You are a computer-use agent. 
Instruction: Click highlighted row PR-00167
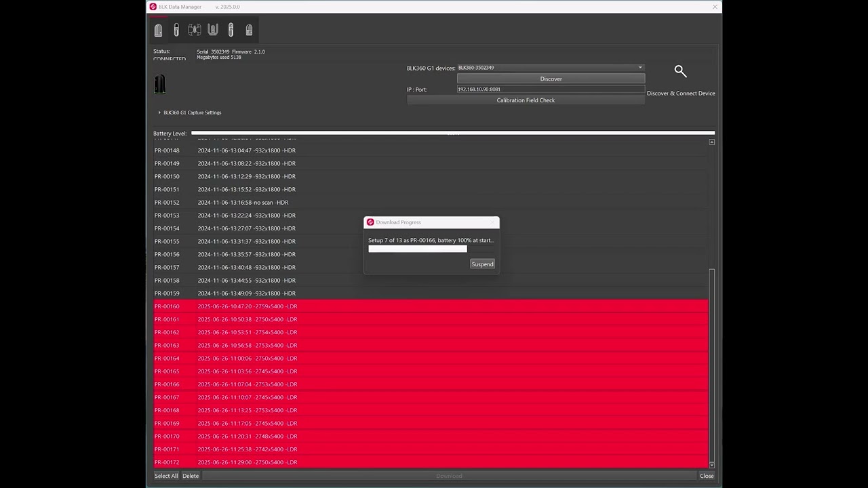tap(431, 397)
